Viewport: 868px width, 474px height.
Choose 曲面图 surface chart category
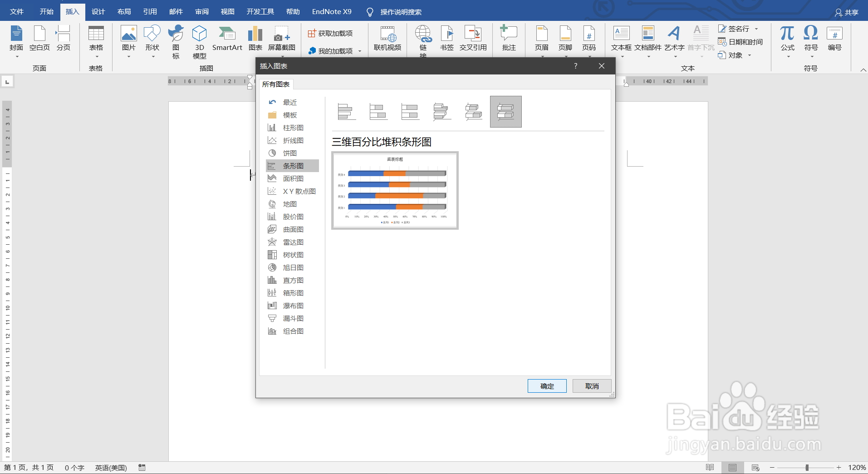point(292,229)
